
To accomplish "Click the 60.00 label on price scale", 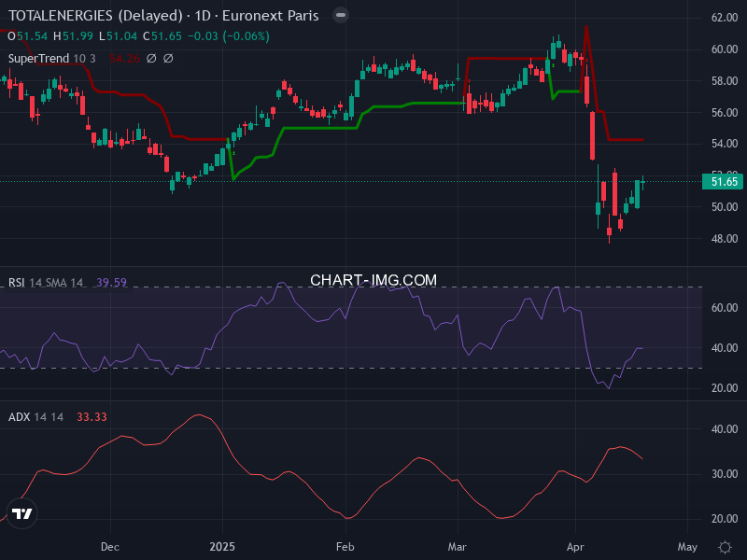I will coord(725,49).
